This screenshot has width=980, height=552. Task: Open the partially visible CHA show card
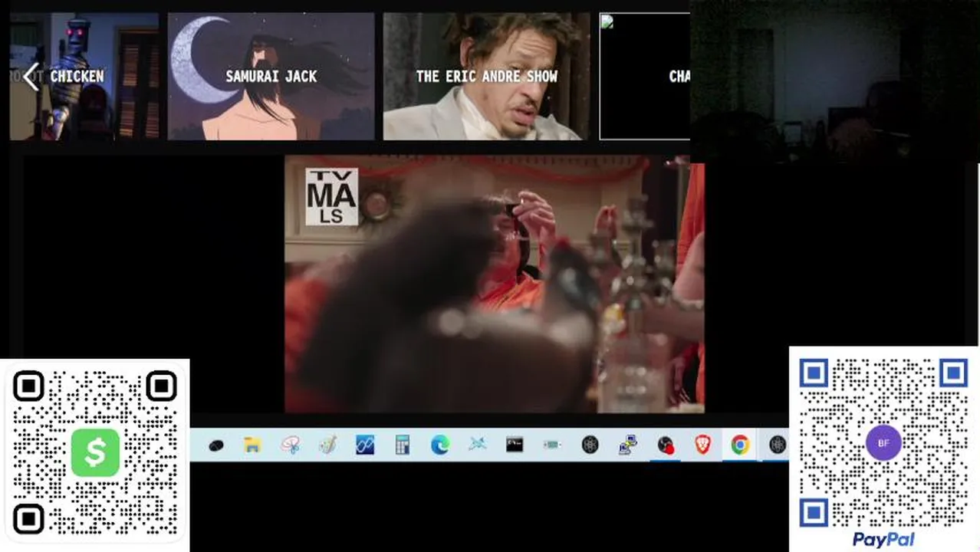(x=645, y=77)
